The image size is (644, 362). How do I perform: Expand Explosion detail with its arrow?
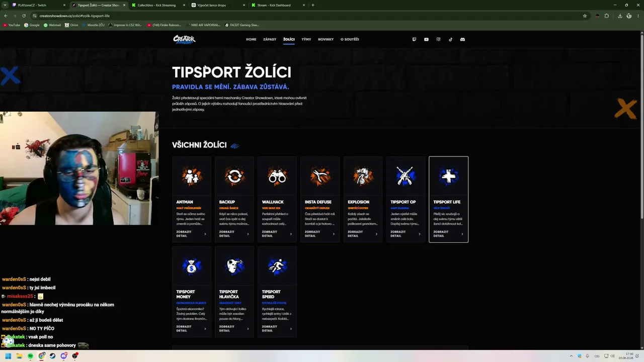point(376,234)
